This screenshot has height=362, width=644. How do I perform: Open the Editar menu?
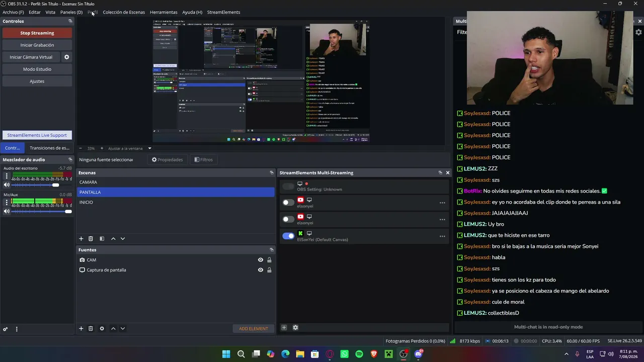pos(35,12)
